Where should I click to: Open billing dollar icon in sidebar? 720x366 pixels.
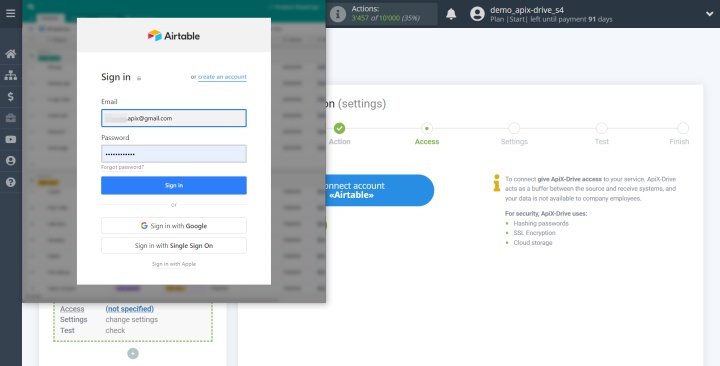[11, 96]
